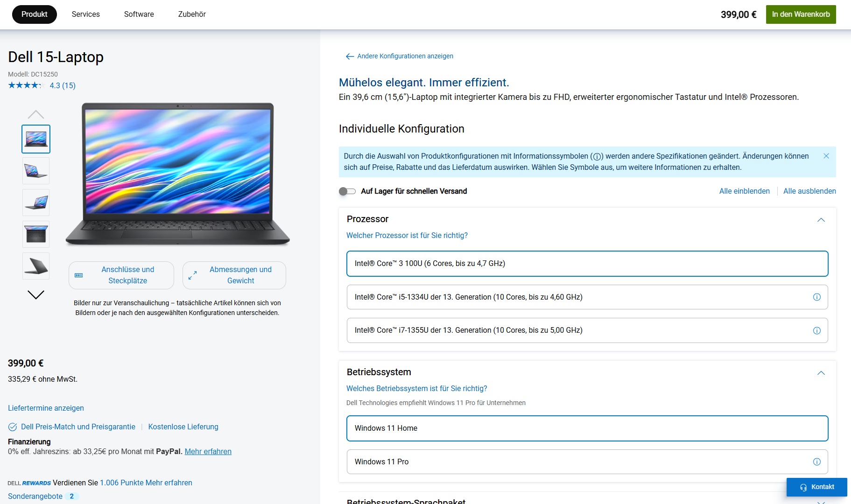The height and width of the screenshot is (504, 851).
Task: Click the info icon for Core i5-1334U
Action: pyautogui.click(x=817, y=297)
